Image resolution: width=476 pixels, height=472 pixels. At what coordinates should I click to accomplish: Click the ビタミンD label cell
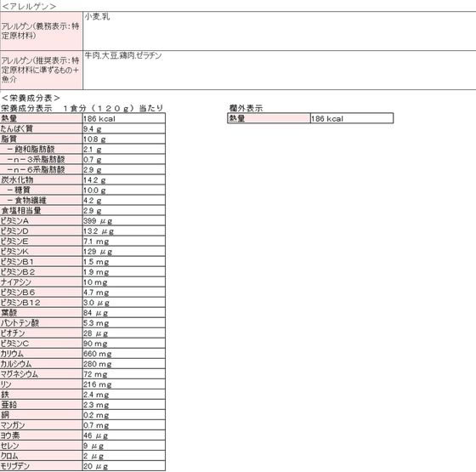click(42, 230)
